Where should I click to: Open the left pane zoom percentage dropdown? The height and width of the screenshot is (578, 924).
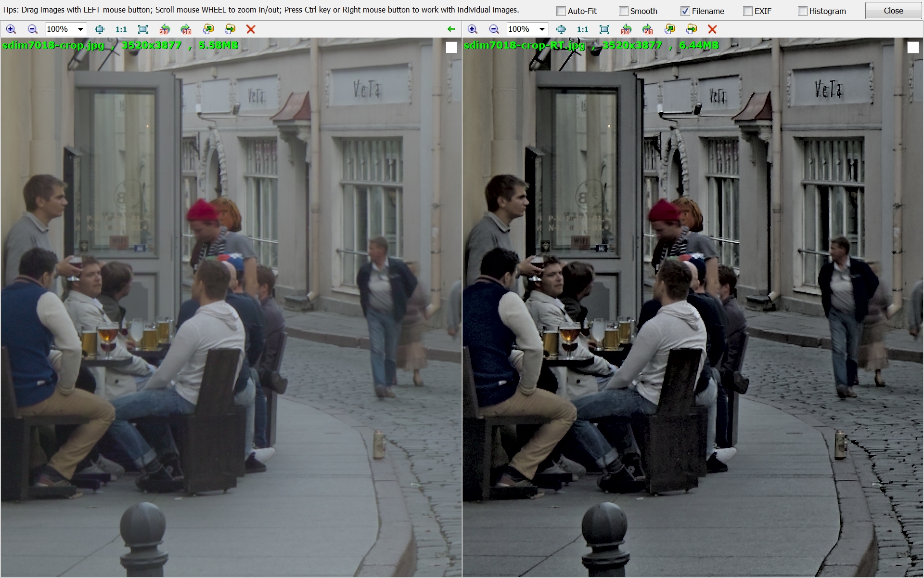coord(80,29)
